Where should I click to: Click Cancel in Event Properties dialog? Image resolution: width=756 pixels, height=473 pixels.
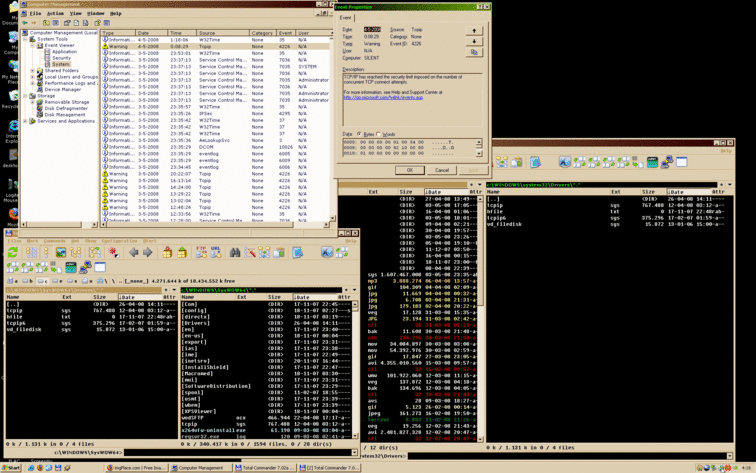pos(442,170)
